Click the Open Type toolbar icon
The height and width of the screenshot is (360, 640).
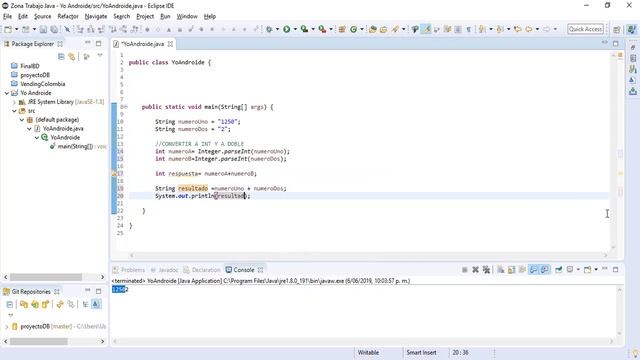click(x=372, y=29)
